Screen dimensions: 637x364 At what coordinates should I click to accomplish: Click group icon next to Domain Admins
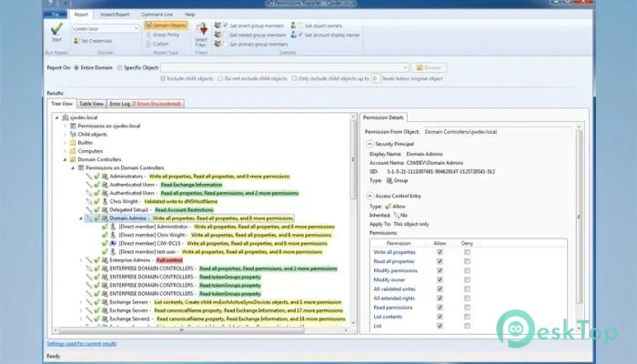pos(105,218)
